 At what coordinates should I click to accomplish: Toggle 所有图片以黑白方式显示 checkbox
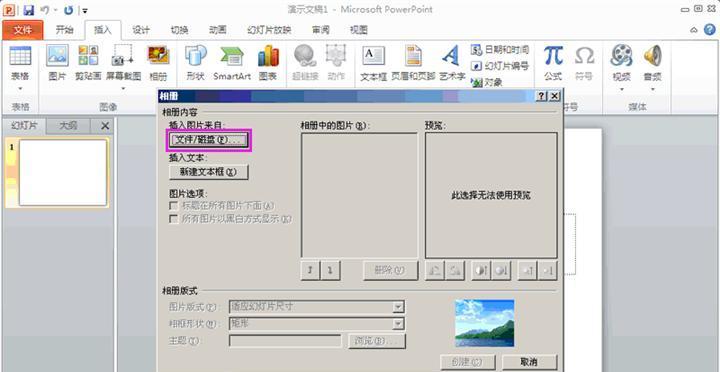(x=174, y=219)
